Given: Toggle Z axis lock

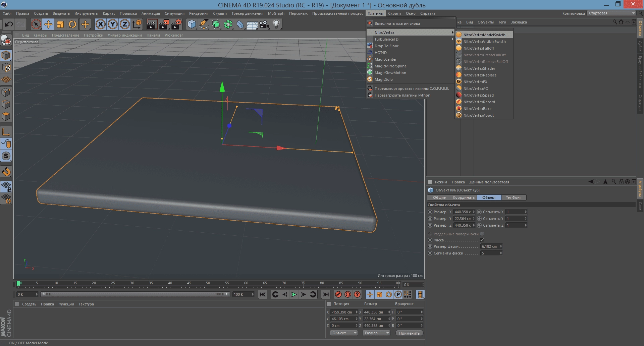Looking at the screenshot, I should coord(125,24).
